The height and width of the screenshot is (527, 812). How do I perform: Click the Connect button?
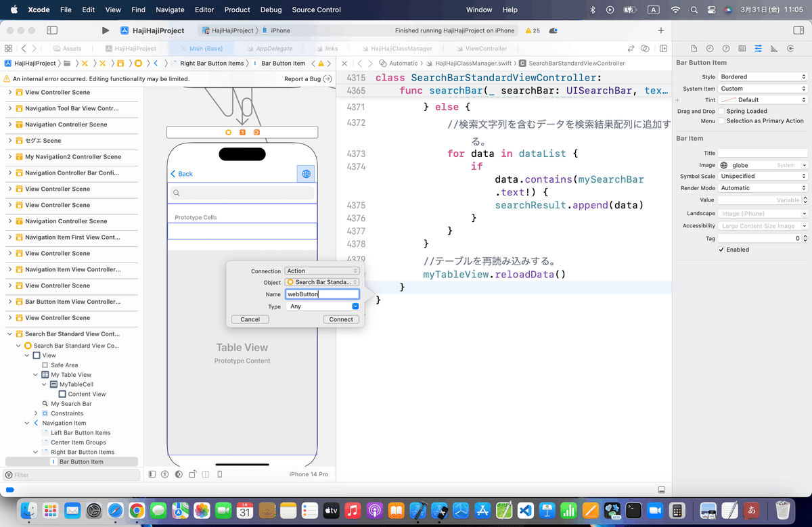[341, 319]
